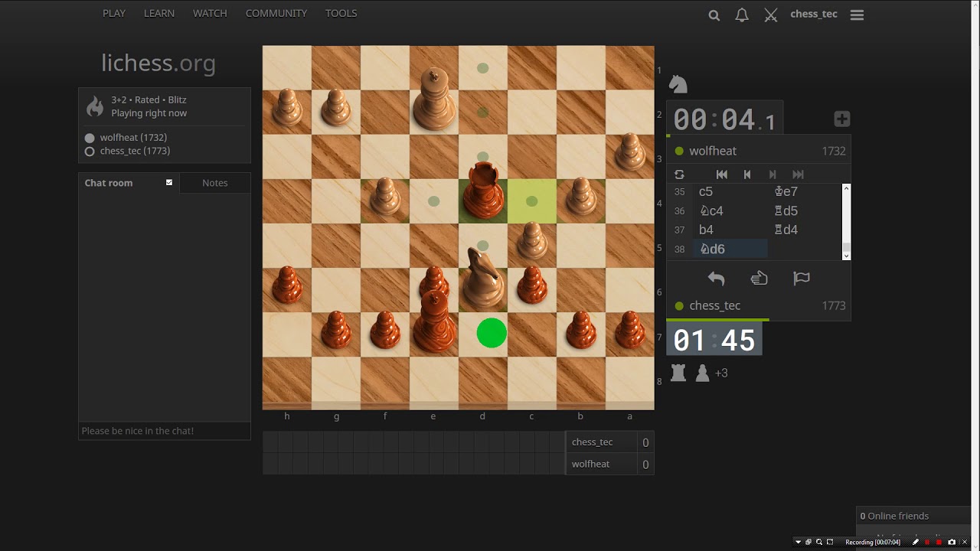980x551 pixels.
Task: Open challenges crossed-swords icon
Action: pyautogui.click(x=771, y=15)
